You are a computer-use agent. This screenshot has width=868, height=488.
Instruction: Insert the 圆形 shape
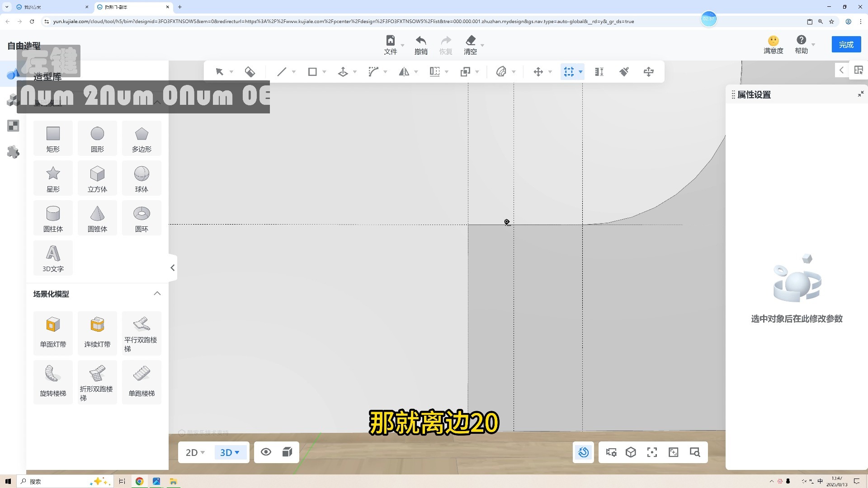click(97, 139)
